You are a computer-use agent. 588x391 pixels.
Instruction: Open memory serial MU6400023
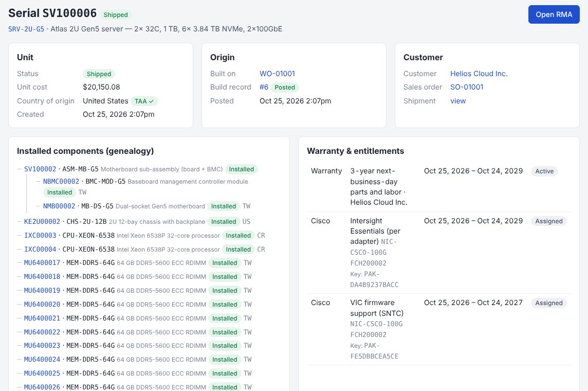42,346
